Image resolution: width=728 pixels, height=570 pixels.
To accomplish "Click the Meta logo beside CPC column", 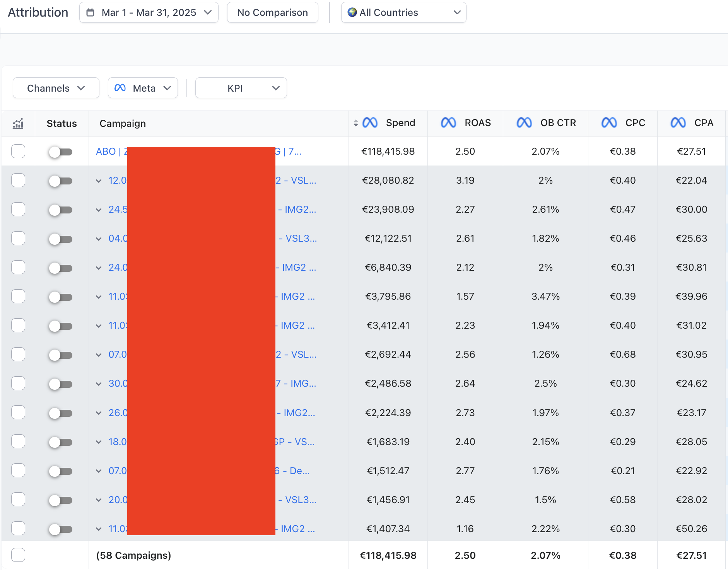I will pyautogui.click(x=609, y=123).
